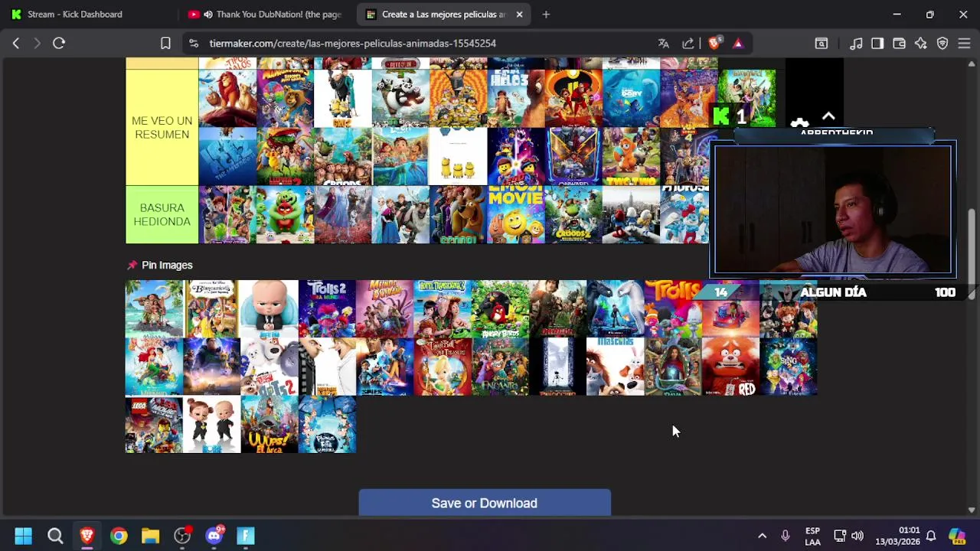
Task: Go back to the previous page
Action: click(x=16, y=44)
